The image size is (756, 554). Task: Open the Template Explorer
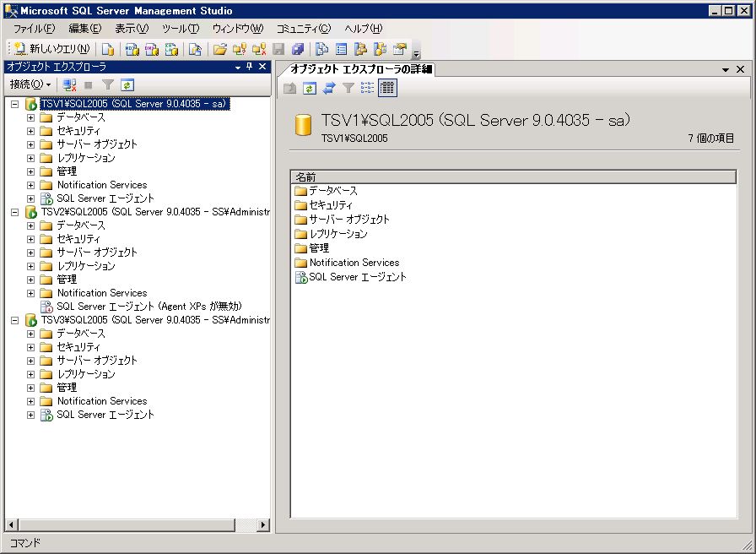click(x=381, y=49)
